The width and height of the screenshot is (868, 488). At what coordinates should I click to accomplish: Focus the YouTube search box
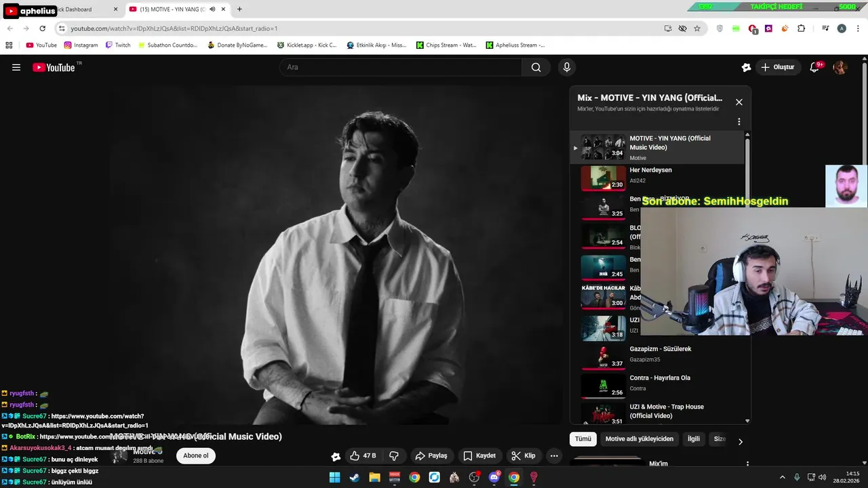point(401,67)
